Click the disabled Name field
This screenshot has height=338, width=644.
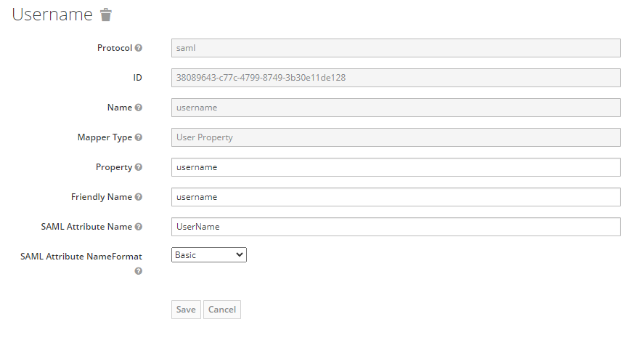click(x=396, y=108)
